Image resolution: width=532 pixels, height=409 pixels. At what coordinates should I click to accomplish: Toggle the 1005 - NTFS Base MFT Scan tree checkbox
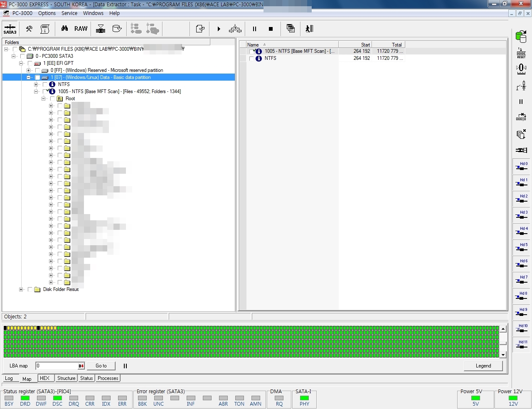tap(45, 91)
